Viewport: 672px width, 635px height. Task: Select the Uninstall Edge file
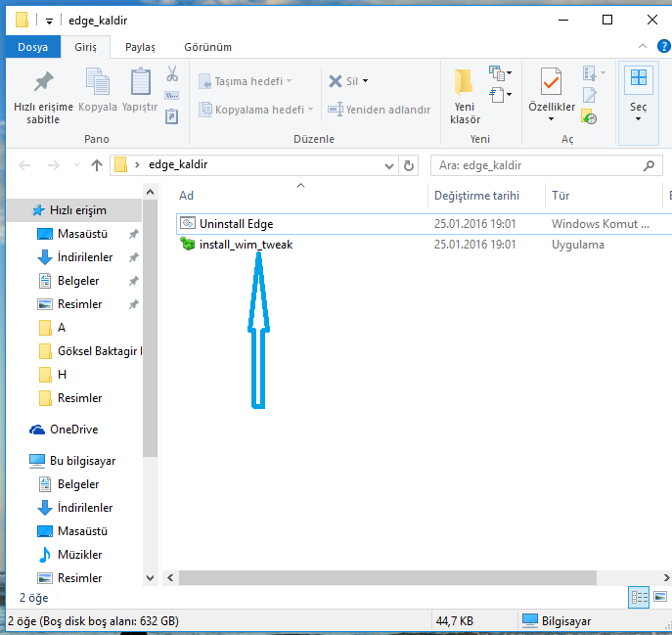(x=236, y=224)
